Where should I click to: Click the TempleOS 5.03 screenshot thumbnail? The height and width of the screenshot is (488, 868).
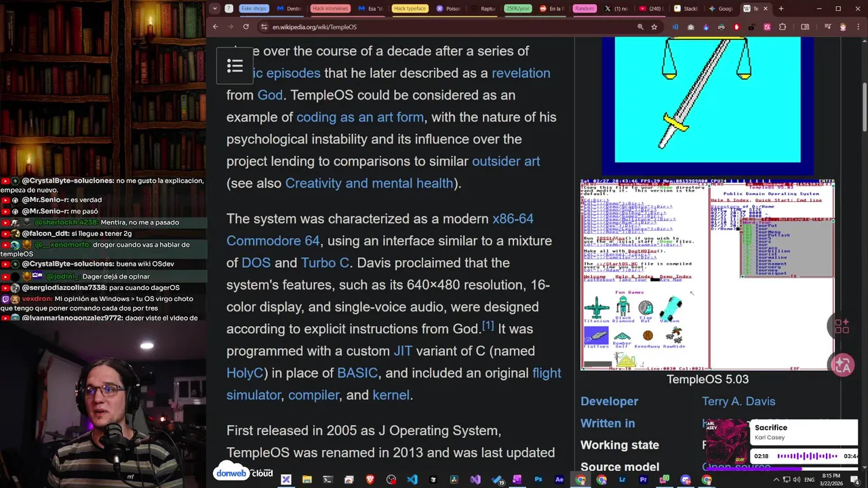707,274
